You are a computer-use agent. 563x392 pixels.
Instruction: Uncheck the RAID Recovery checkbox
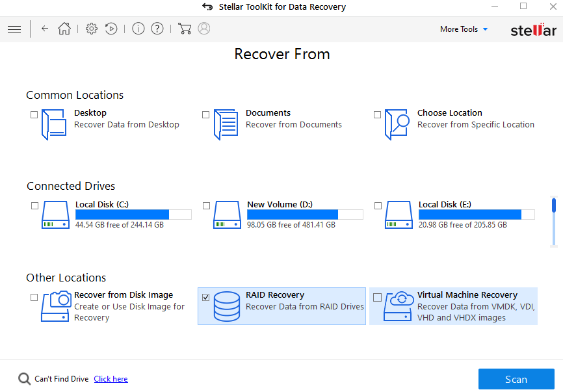tap(206, 297)
